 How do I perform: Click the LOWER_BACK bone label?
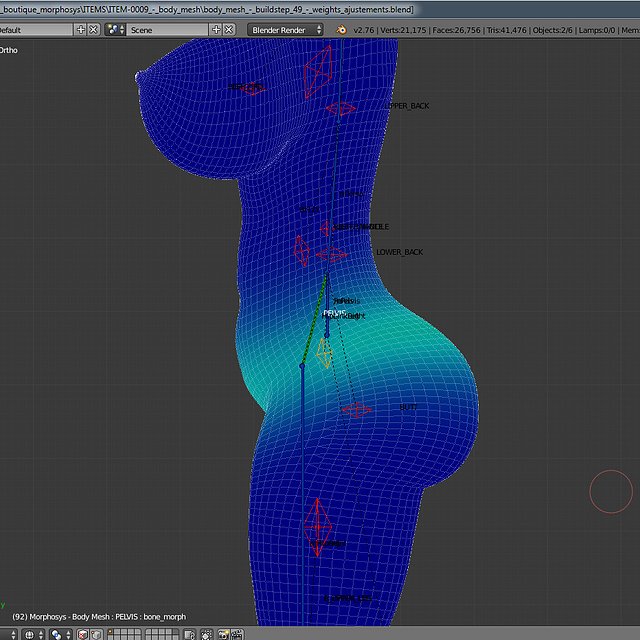click(x=399, y=252)
